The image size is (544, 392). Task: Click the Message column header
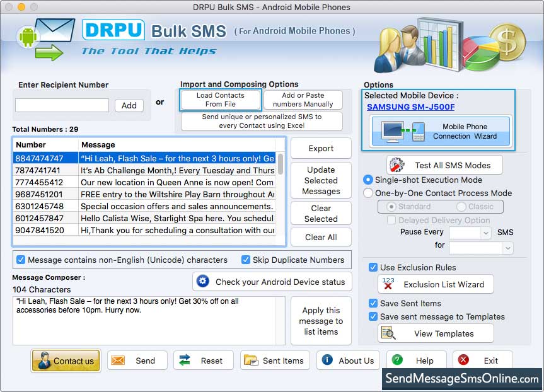(177, 145)
